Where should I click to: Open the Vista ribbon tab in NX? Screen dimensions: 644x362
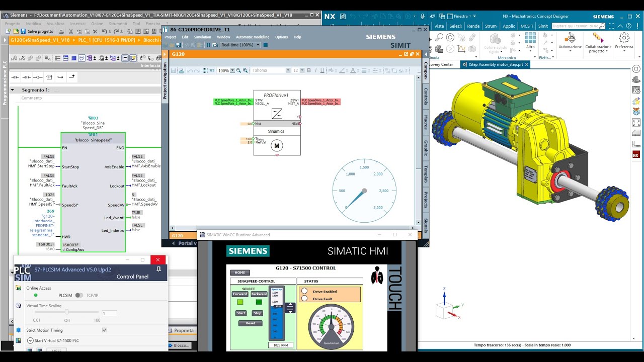[x=439, y=26]
